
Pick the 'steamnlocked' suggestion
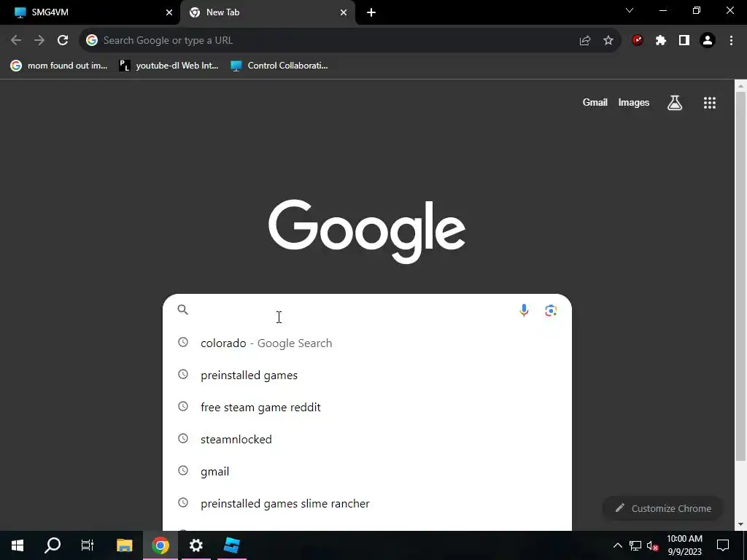pyautogui.click(x=367, y=439)
